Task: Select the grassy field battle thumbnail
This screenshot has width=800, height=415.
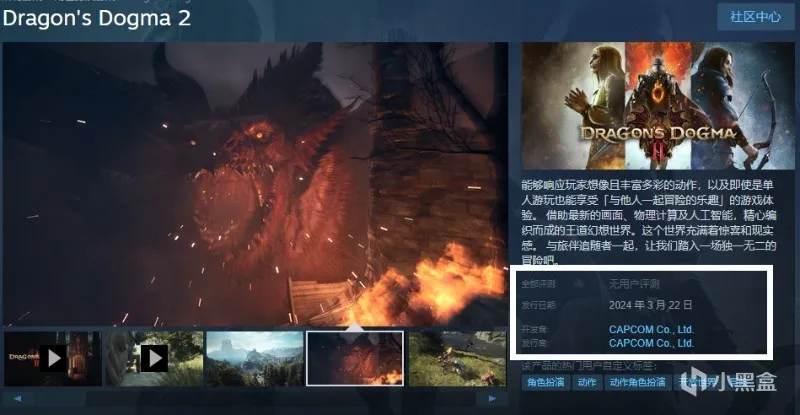Action: (458, 358)
